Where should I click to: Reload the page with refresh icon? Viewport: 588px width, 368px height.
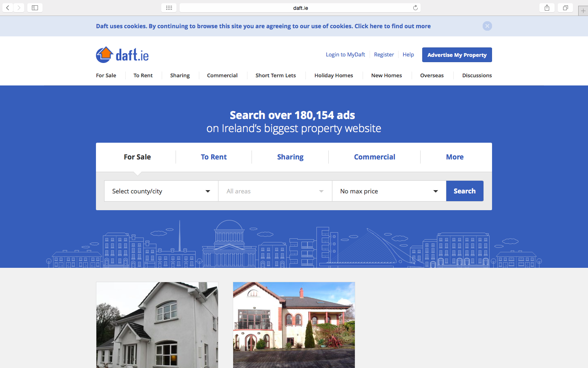(x=415, y=8)
